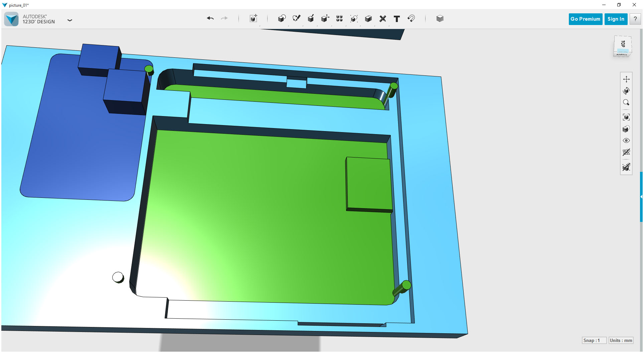Toggle hide solids in the sidebar
This screenshot has height=353, width=644.
click(x=626, y=167)
